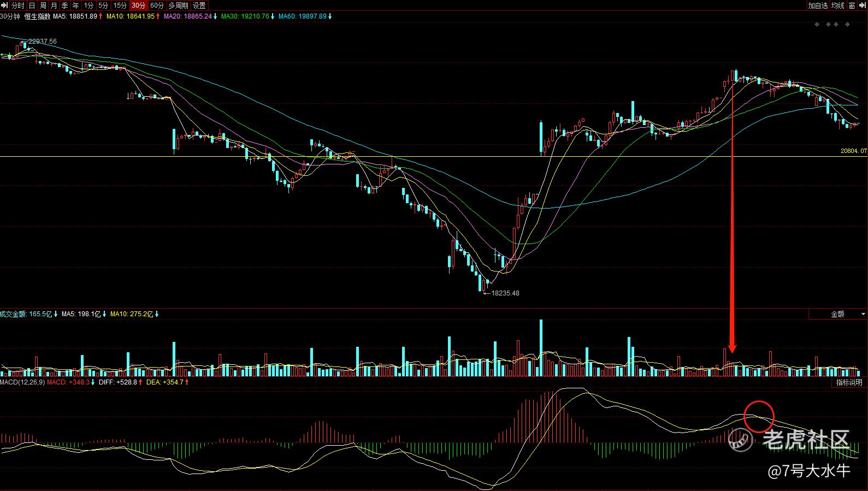Click the MA60: 19897.89 value
Viewport: 868px width, 491px height.
(x=303, y=16)
